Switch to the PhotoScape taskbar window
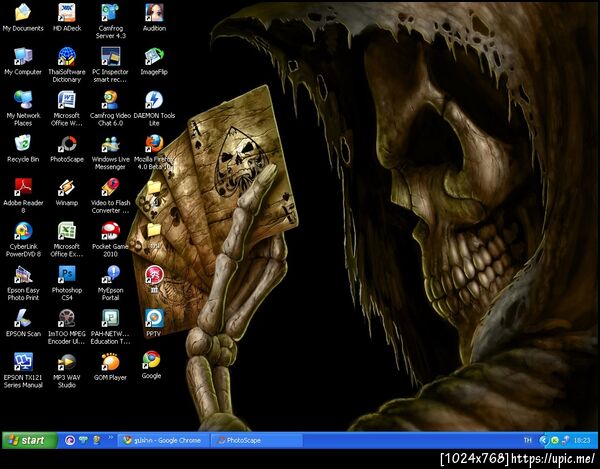This screenshot has width=600, height=469. 256,440
